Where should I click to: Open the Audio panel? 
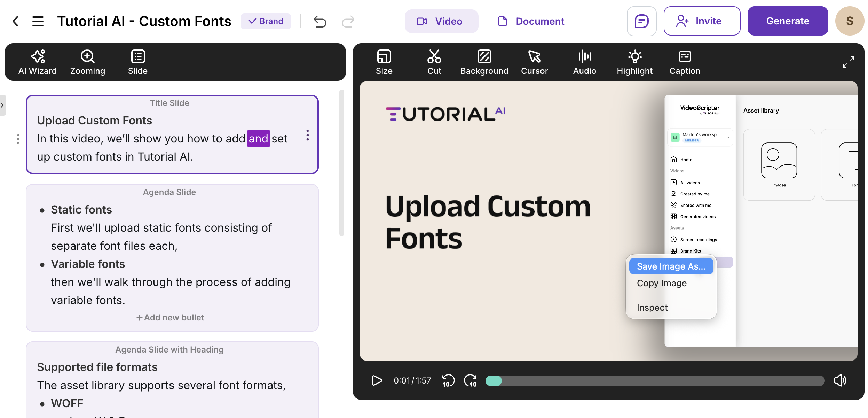click(x=584, y=62)
